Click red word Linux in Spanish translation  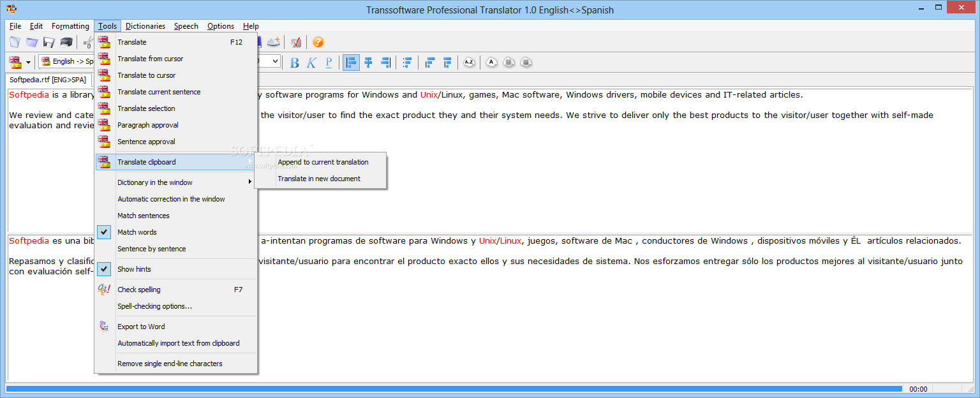pyautogui.click(x=510, y=241)
